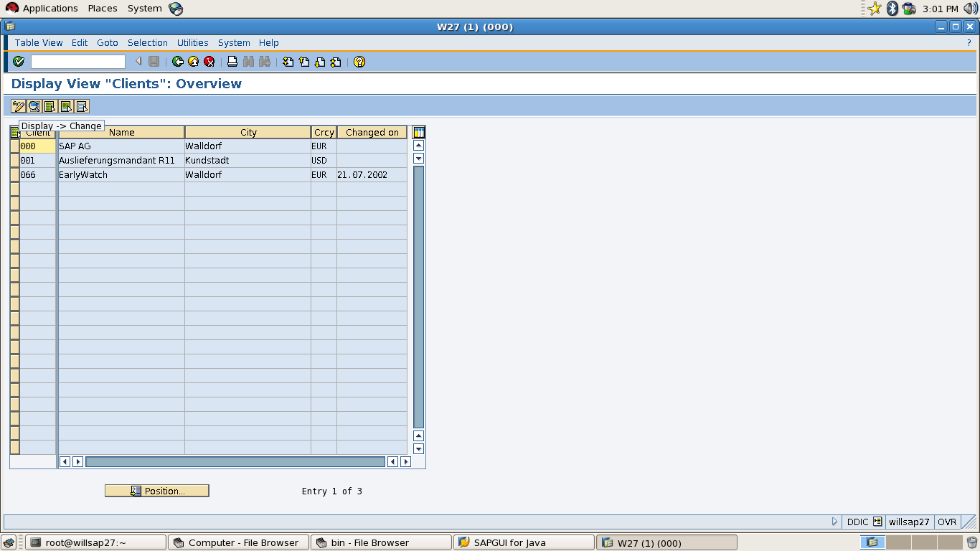Screen dimensions: 980x551
Task: Click the vertical scrollbar down arrow
Action: [x=418, y=450]
